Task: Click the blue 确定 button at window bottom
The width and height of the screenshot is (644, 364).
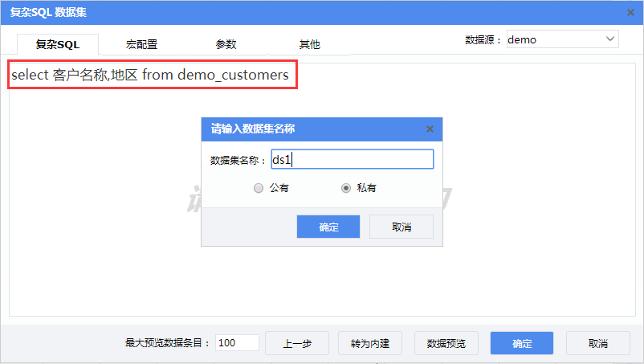Action: tap(521, 343)
